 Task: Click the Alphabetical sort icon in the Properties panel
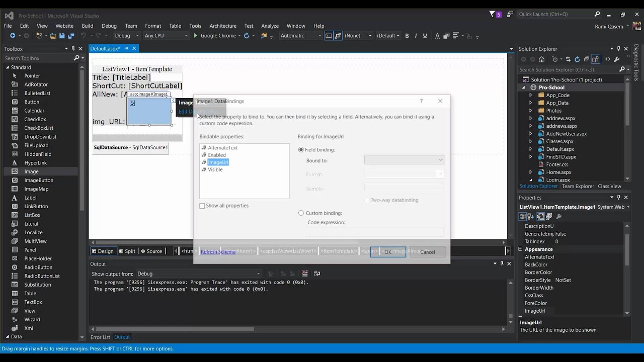pyautogui.click(x=531, y=216)
